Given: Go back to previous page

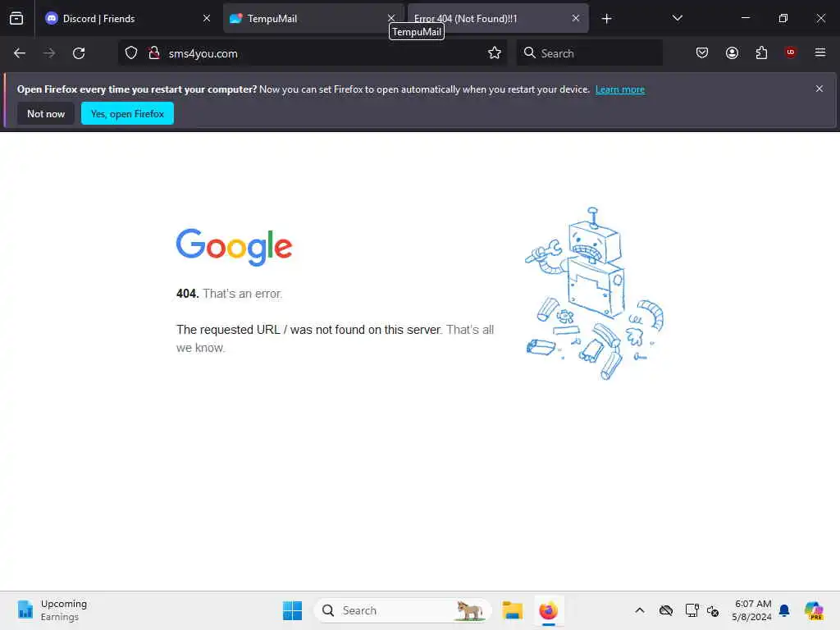Looking at the screenshot, I should 20,53.
